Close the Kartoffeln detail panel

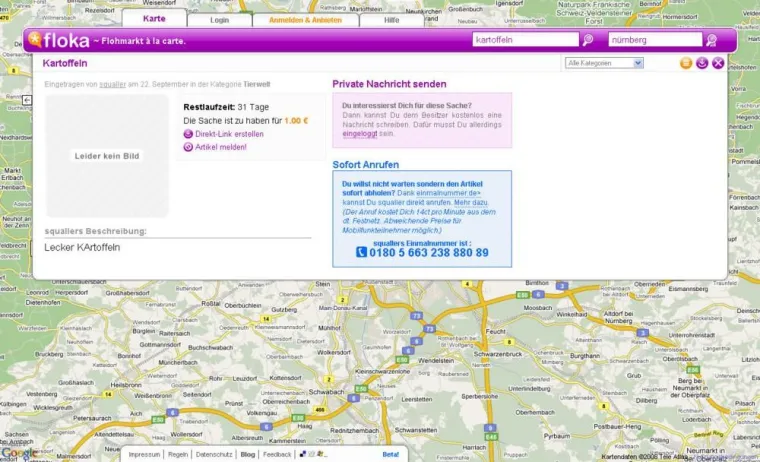tap(718, 63)
